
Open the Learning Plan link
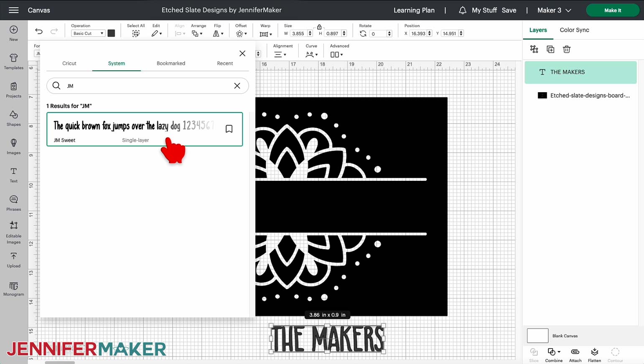point(414,10)
